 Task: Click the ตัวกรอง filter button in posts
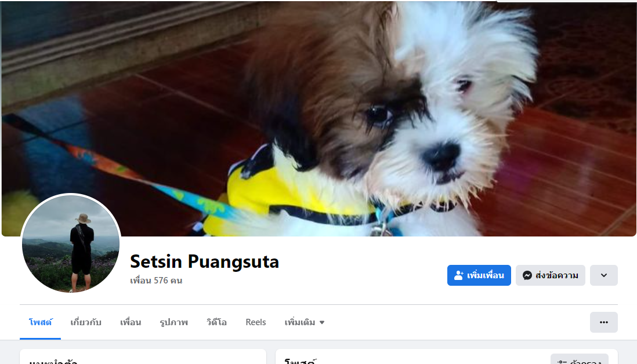point(580,359)
